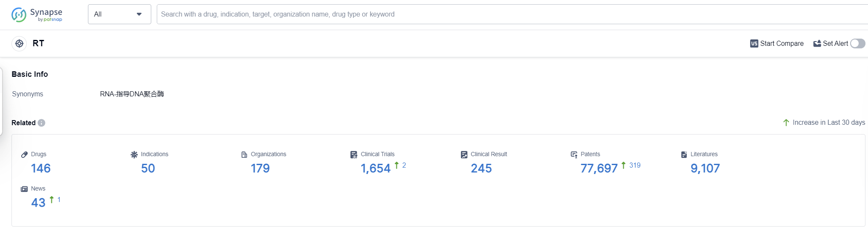Click the Indications virus icon
This screenshot has height=230, width=868.
(x=134, y=154)
